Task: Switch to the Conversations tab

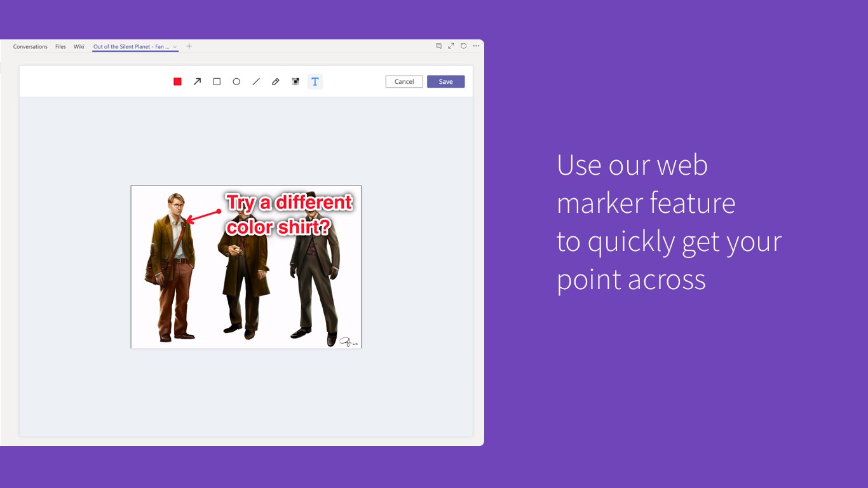Action: pos(31,46)
